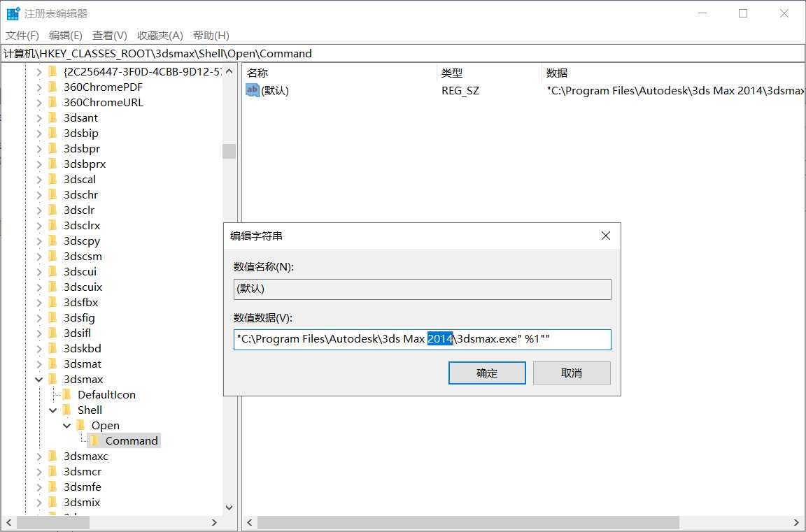The width and height of the screenshot is (806, 532).
Task: Open the 查看(V) menu
Action: coord(109,36)
